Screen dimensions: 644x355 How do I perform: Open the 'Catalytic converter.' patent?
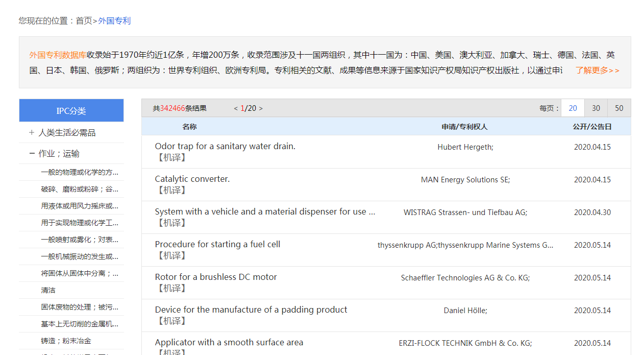pos(192,179)
